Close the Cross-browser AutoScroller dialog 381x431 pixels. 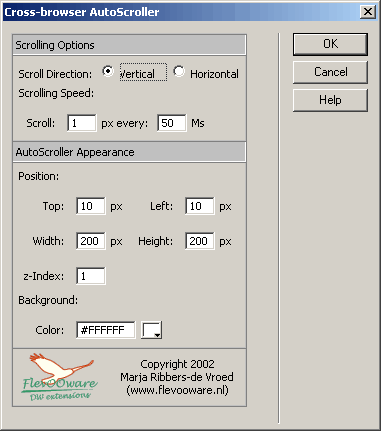368,12
